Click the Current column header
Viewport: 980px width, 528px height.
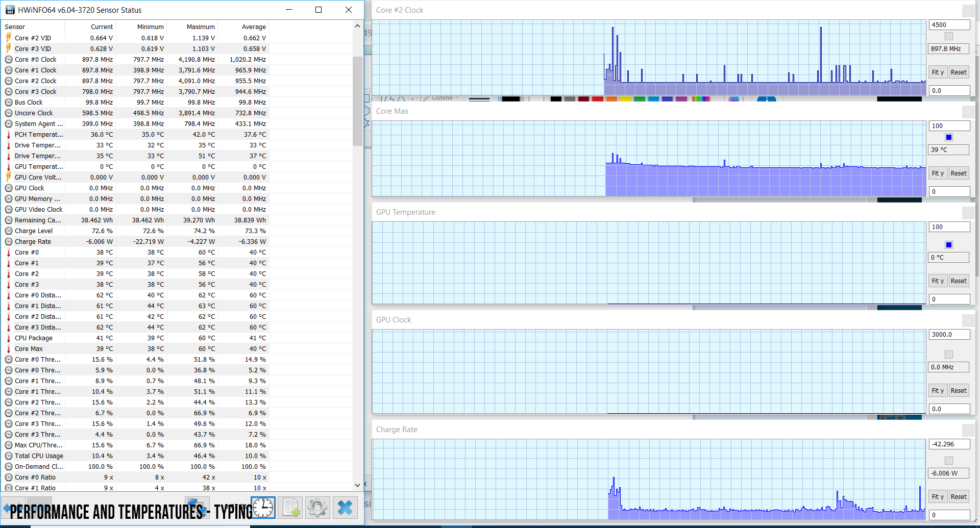coord(90,27)
